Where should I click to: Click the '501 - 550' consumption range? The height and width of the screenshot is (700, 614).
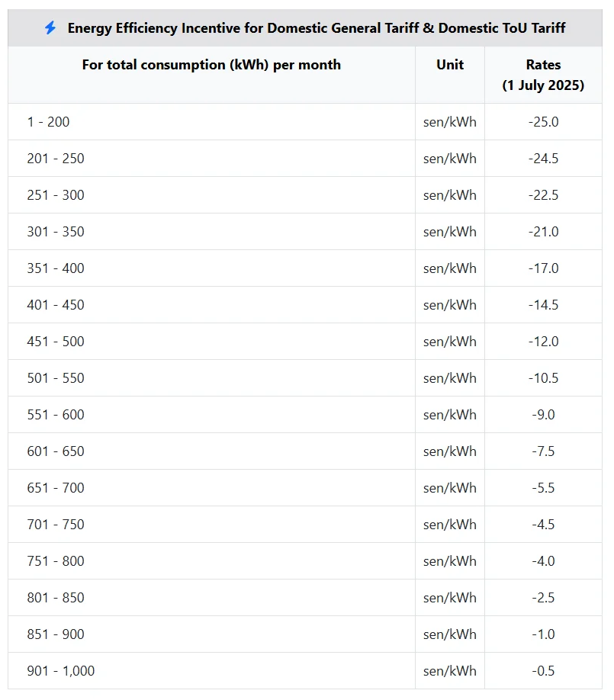click(56, 378)
